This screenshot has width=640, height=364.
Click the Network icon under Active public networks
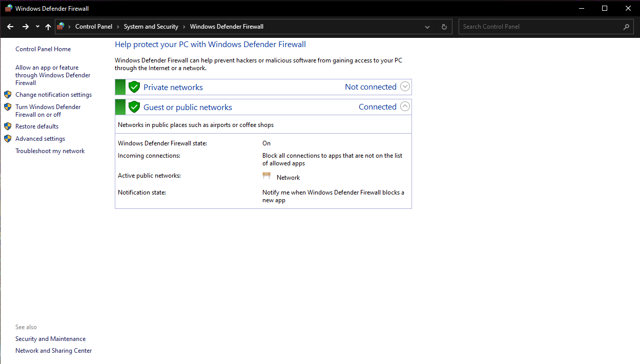tap(266, 175)
